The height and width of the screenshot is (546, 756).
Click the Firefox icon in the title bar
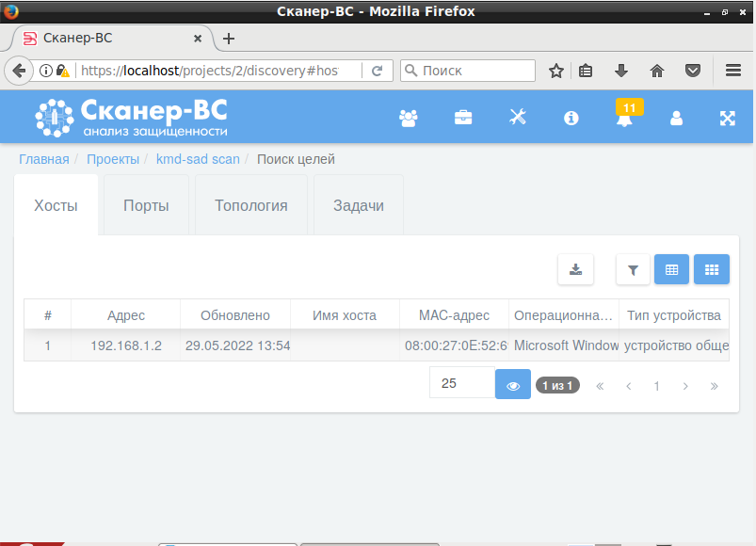[10, 11]
